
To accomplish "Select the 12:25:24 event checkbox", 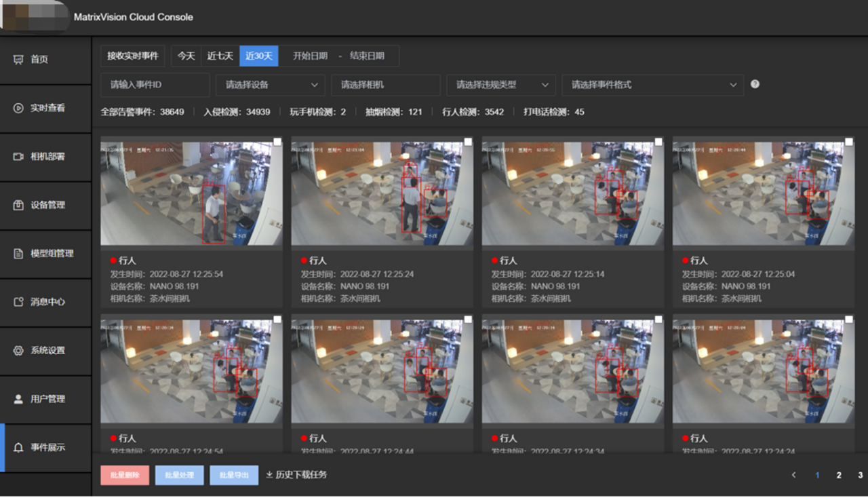I will pyautogui.click(x=468, y=142).
